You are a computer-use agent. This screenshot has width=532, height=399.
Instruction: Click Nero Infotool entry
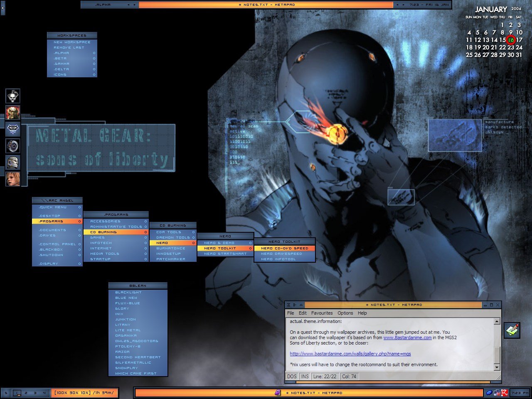(285, 259)
